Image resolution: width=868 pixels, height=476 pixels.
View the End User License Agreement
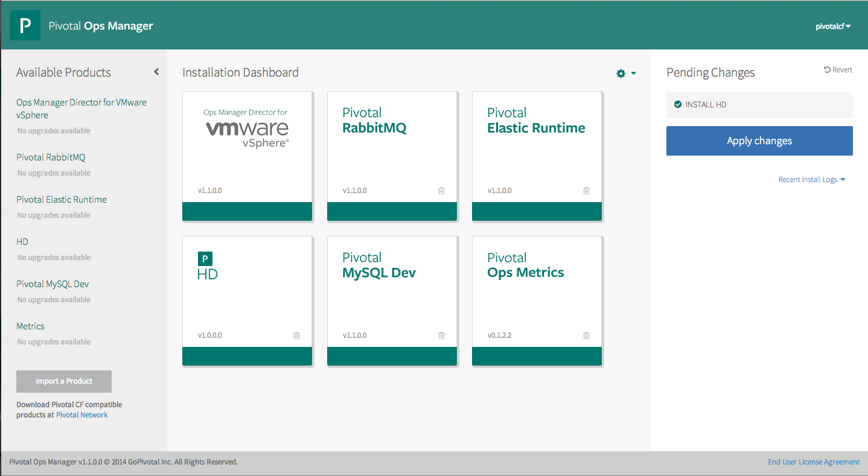(813, 462)
